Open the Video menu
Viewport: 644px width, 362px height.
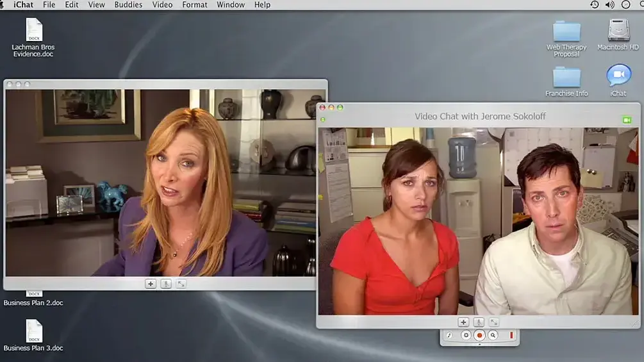tap(162, 5)
